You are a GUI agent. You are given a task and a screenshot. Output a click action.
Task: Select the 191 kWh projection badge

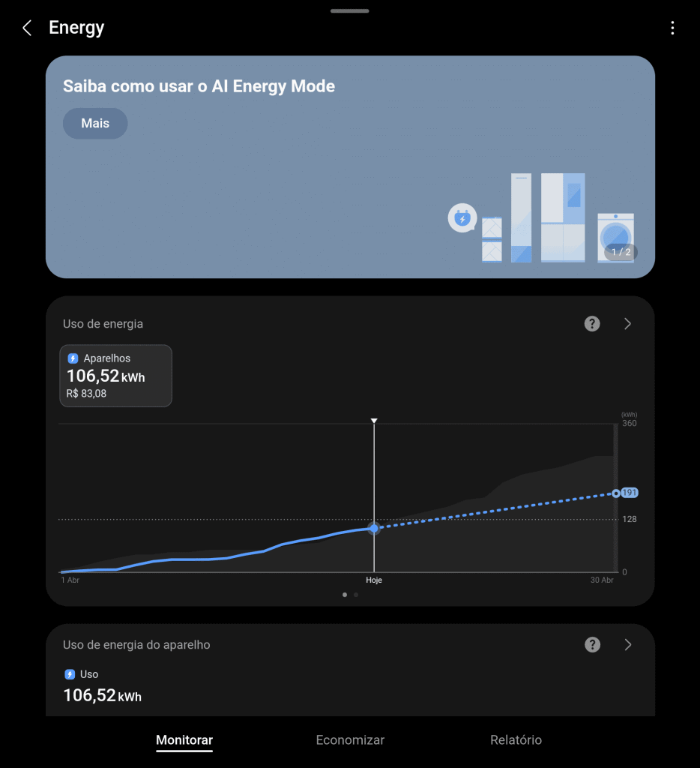point(627,493)
